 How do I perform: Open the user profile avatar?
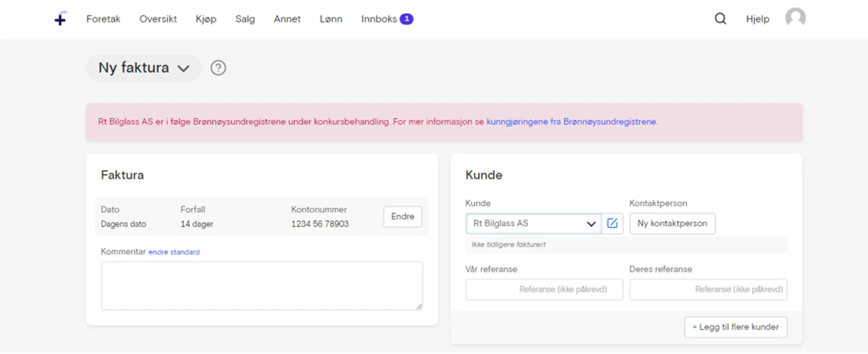[x=795, y=18]
